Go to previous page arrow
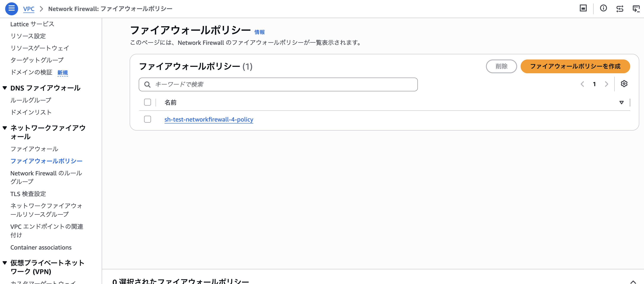The image size is (644, 284). point(582,84)
